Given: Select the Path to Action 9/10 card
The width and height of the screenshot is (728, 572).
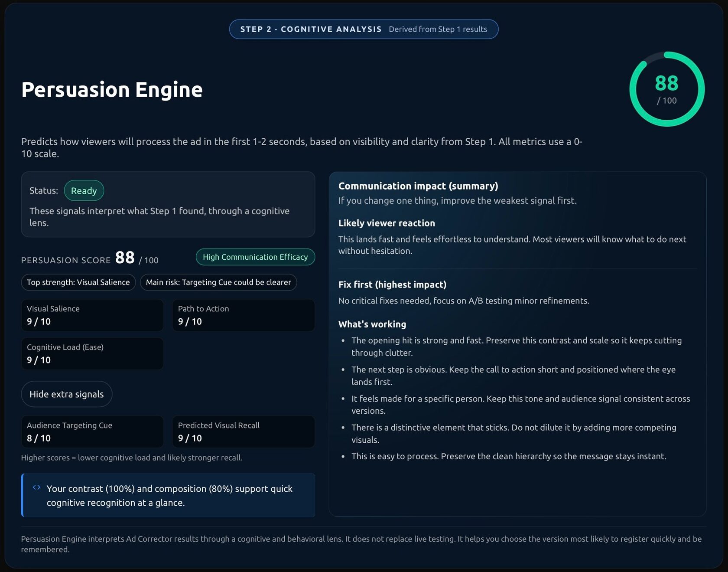Looking at the screenshot, I should point(244,315).
